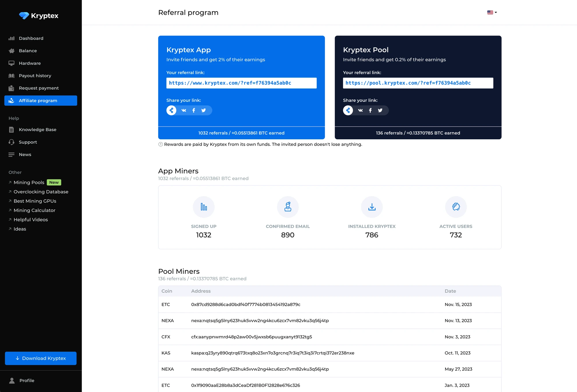Share Pool referral link on Twitter

(380, 110)
